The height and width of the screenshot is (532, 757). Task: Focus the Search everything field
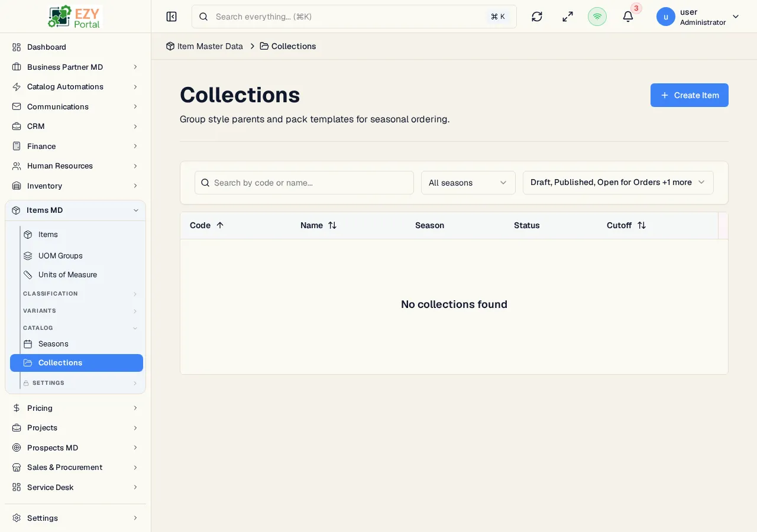click(354, 17)
